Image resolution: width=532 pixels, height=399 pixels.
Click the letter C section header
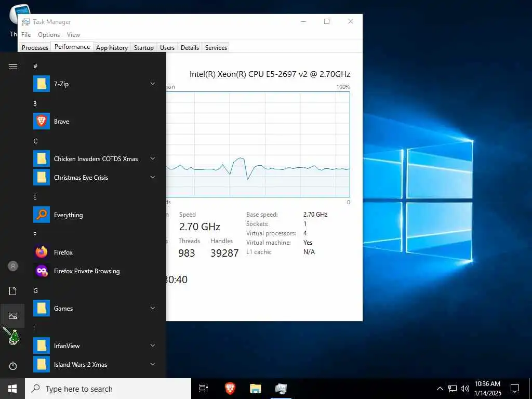(35, 141)
